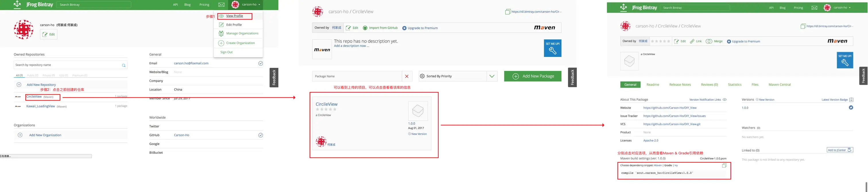Switch to the Reviews (0) tab
Viewport: 868px width, 192px height.
709,85
